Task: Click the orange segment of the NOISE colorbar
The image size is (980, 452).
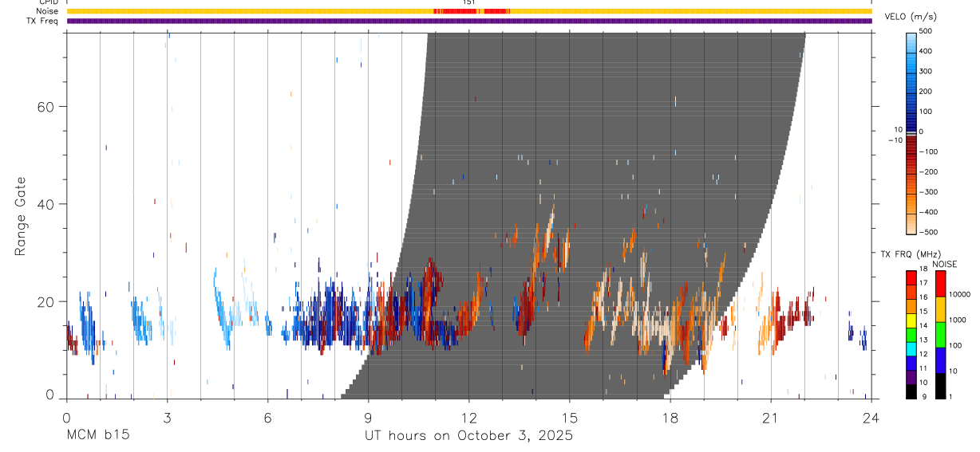Action: (x=939, y=309)
